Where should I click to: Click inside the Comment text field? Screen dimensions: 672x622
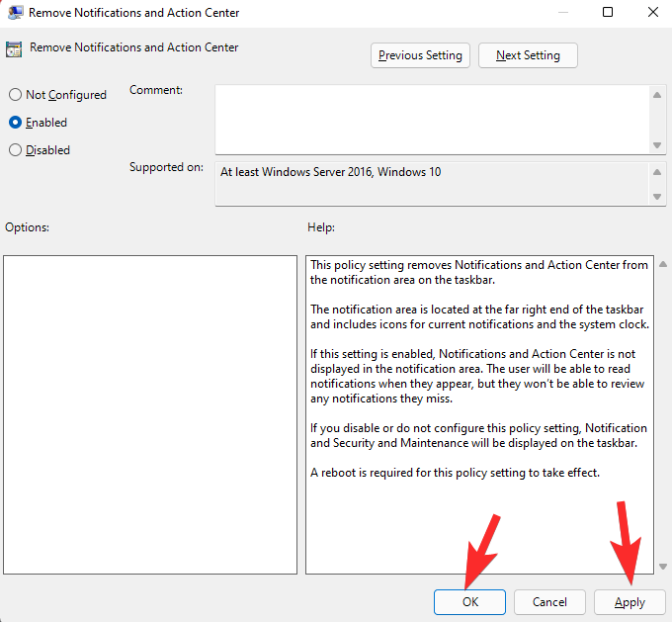(433, 120)
